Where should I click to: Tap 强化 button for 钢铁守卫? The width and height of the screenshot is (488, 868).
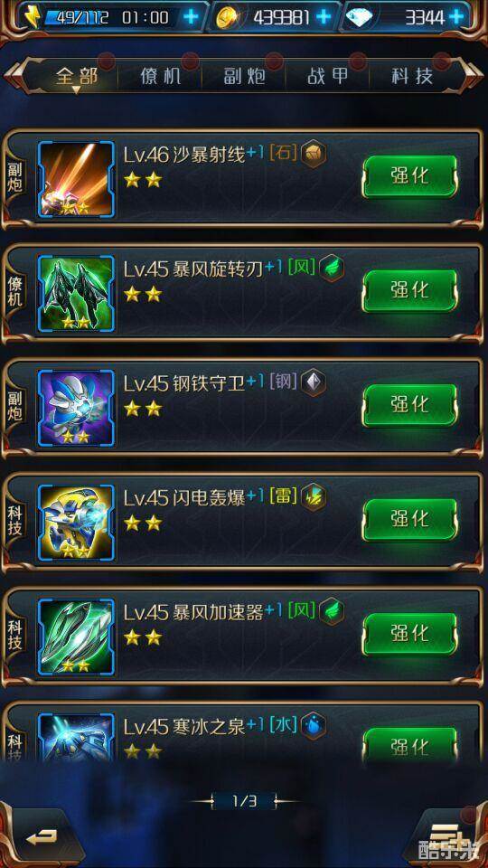(410, 405)
